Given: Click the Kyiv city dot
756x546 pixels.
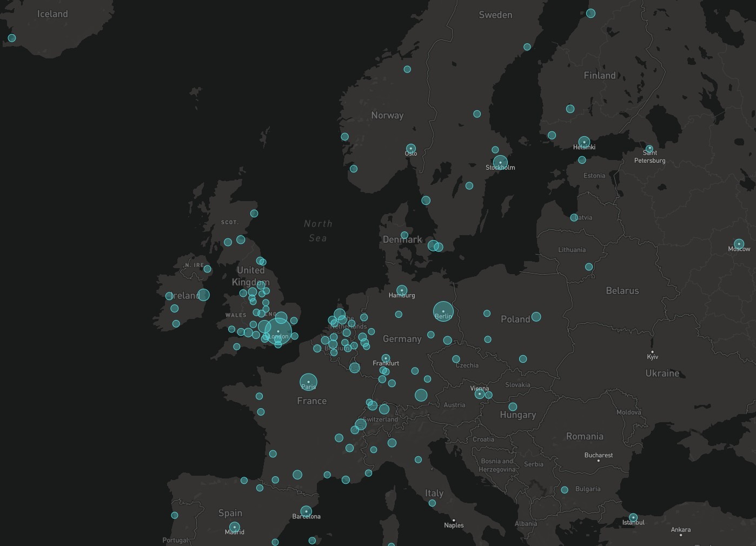Looking at the screenshot, I should (652, 352).
